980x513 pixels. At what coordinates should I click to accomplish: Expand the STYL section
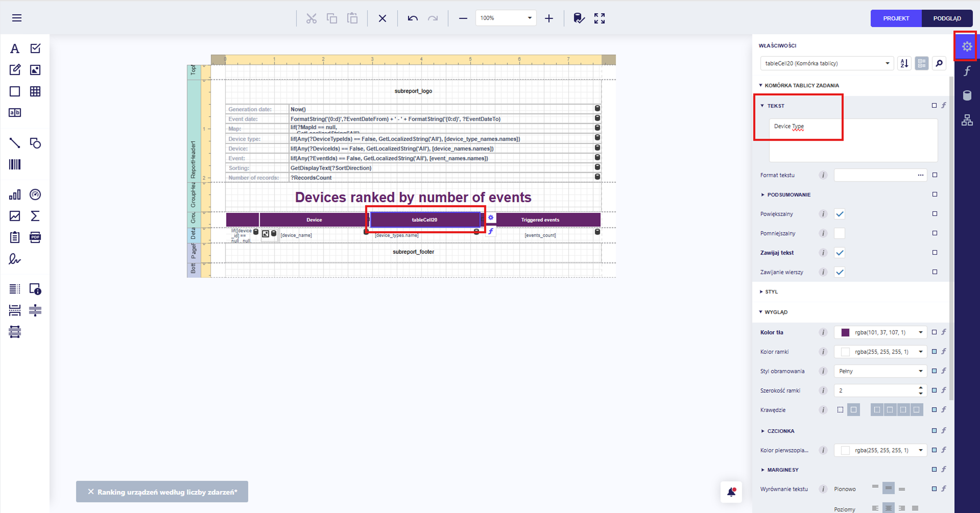pyautogui.click(x=771, y=292)
